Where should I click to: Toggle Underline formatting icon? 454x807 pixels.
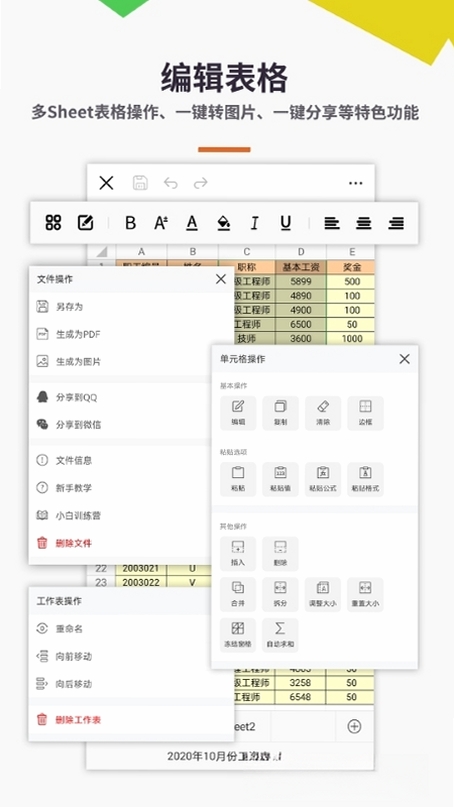pos(286,223)
